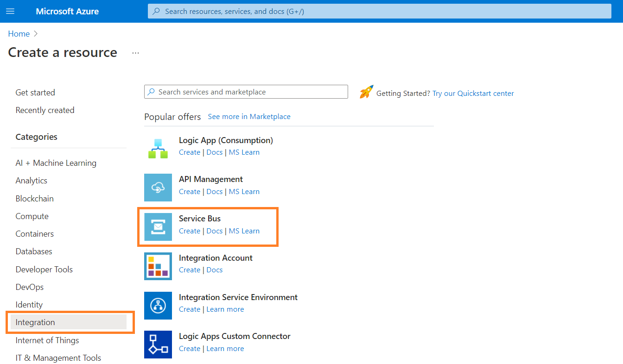Select the Internet of Things category
Viewport: 623px width, 364px height.
(47, 340)
